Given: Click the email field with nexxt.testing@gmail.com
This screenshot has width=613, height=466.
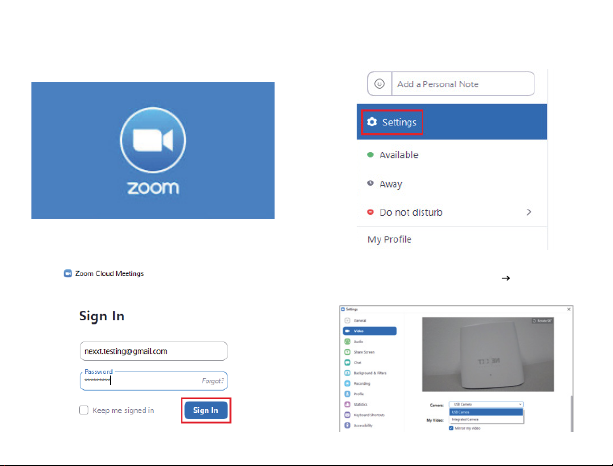Looking at the screenshot, I should pos(154,351).
